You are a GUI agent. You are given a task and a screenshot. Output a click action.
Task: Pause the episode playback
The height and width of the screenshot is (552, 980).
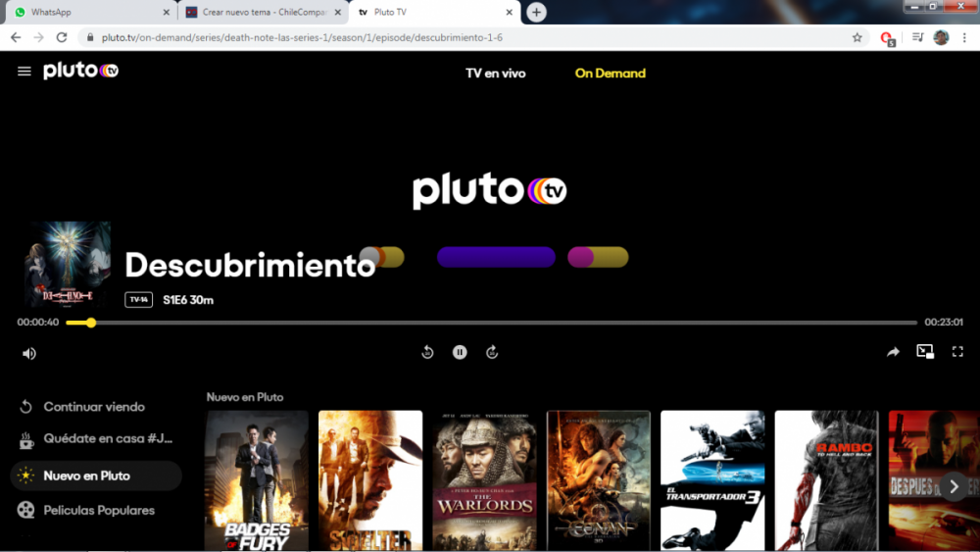click(x=460, y=353)
